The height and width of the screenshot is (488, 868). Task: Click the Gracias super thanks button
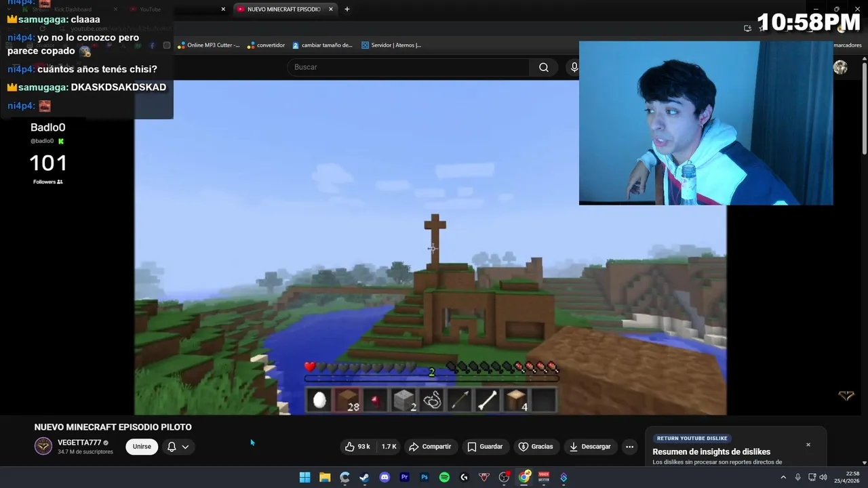[x=536, y=447]
